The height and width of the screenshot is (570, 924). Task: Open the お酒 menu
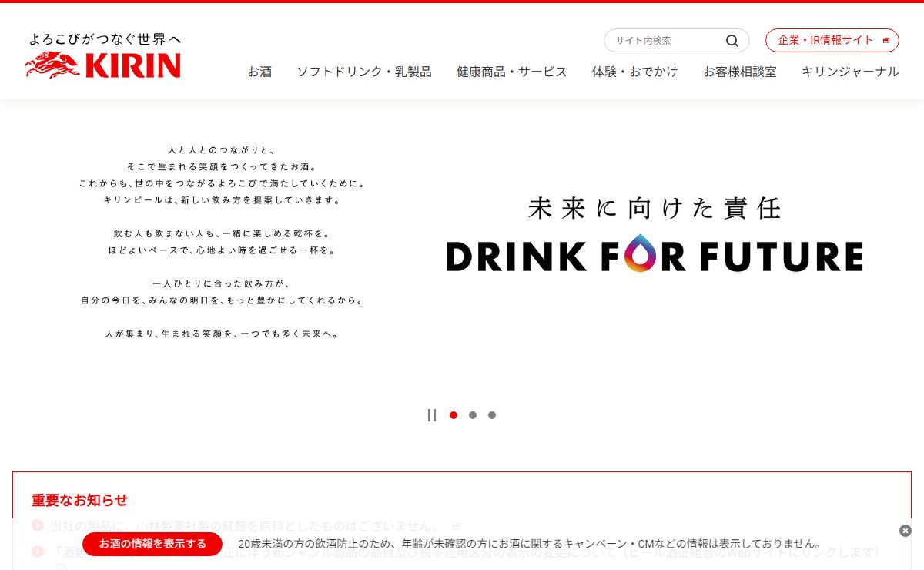tap(259, 72)
